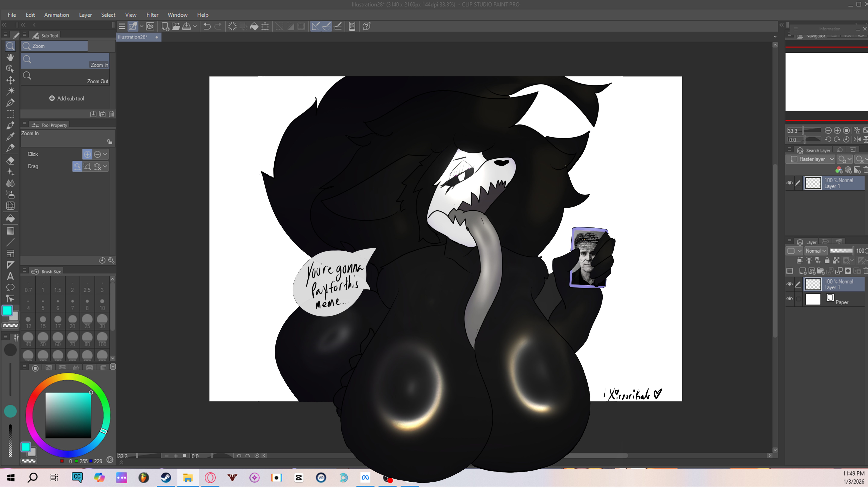This screenshot has width=868, height=488.
Task: Click inside the color square picker
Action: pyautogui.click(x=68, y=415)
